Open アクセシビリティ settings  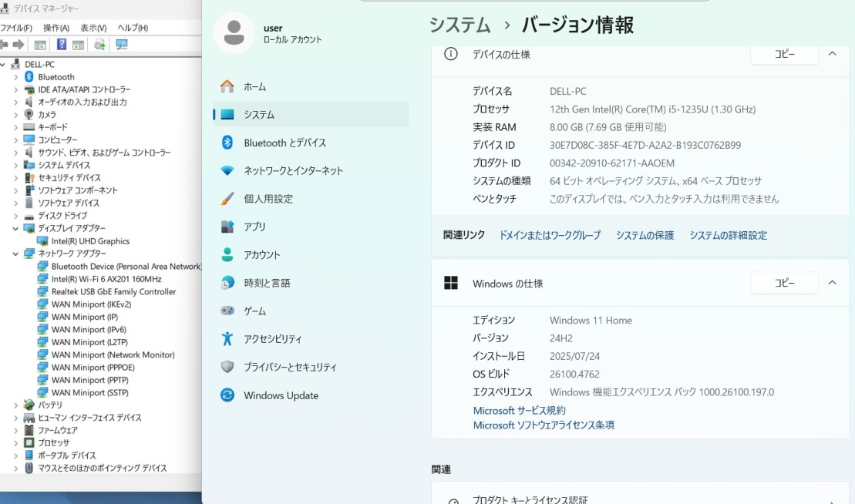[x=271, y=339]
